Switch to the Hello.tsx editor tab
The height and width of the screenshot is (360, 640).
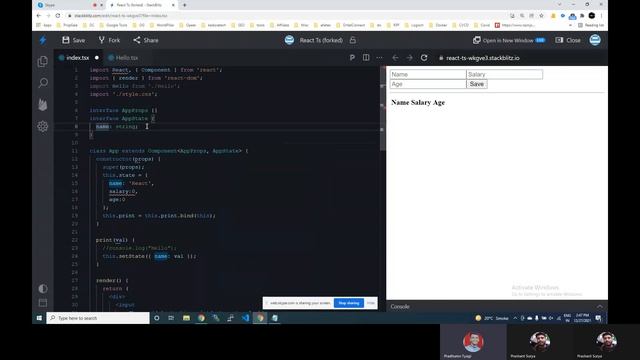[123, 58]
